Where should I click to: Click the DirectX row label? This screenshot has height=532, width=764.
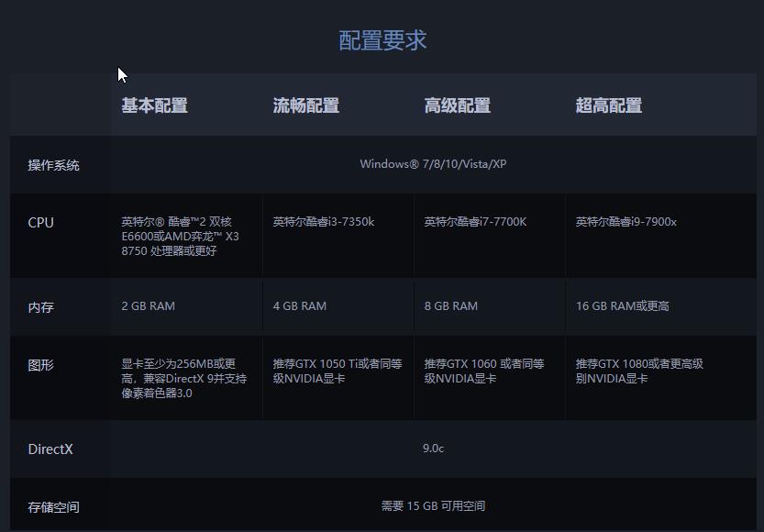[x=48, y=449]
